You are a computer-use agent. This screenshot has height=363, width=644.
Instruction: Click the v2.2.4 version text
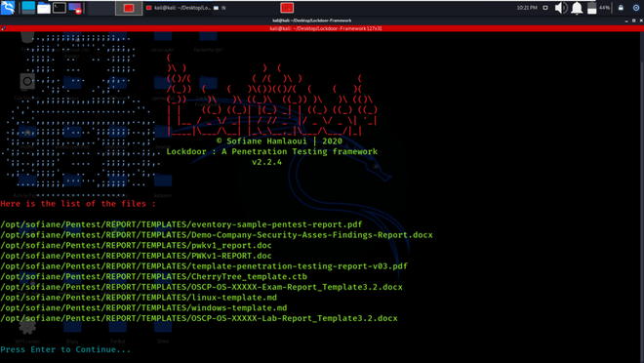[267, 162]
